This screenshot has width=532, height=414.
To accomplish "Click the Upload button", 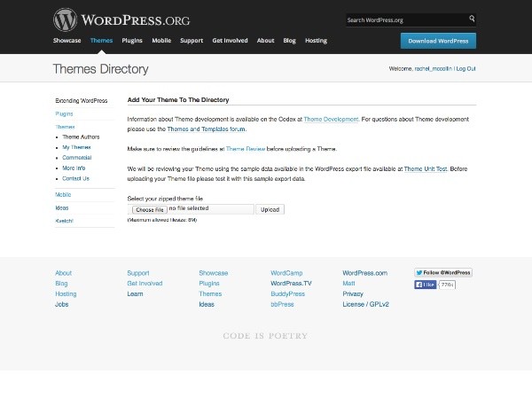I will point(270,209).
